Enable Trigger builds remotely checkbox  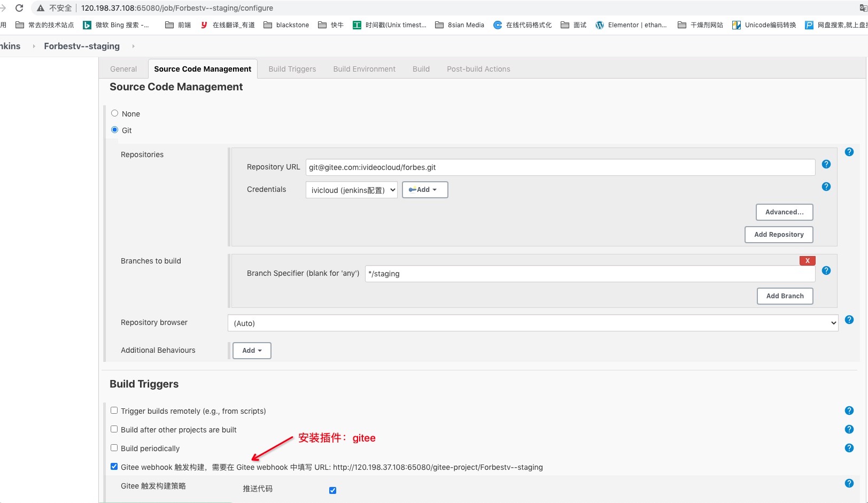coord(114,411)
